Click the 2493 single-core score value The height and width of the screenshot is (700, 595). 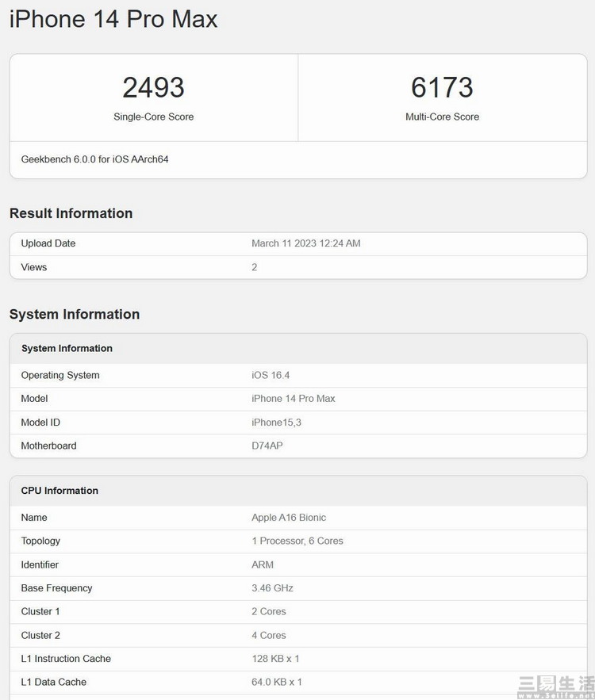click(x=153, y=88)
